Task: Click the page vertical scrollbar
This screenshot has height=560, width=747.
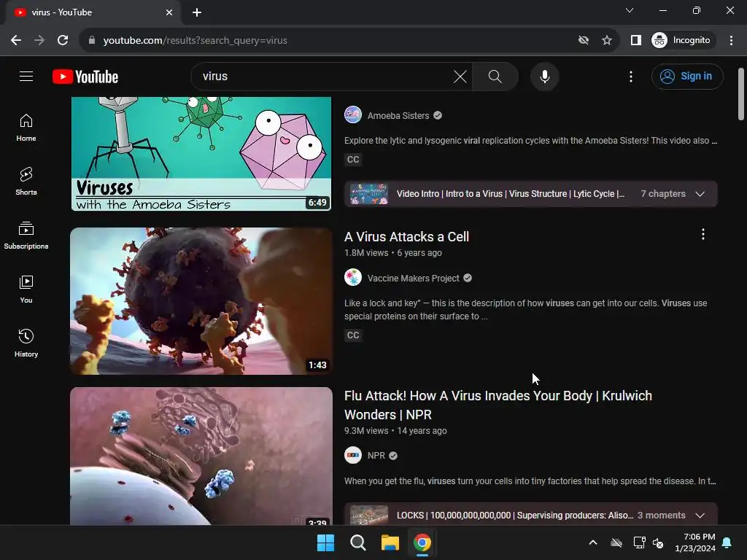Action: click(741, 94)
